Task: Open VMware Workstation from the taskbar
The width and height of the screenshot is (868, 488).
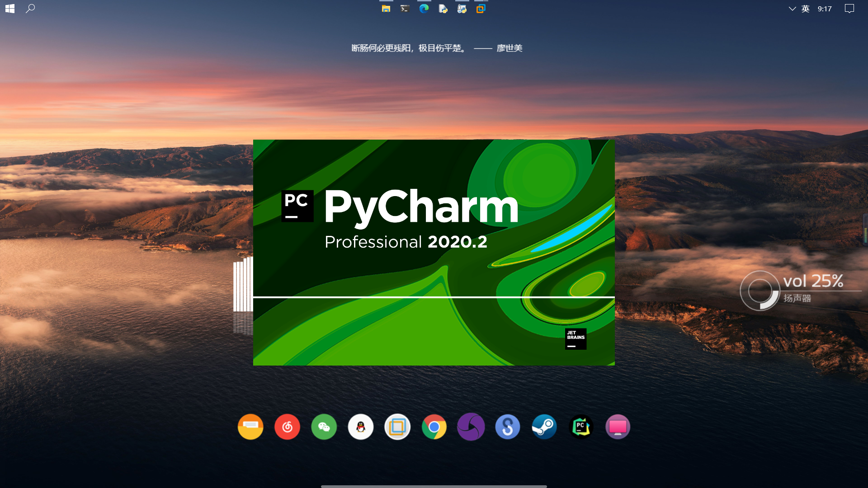Action: 481,9
